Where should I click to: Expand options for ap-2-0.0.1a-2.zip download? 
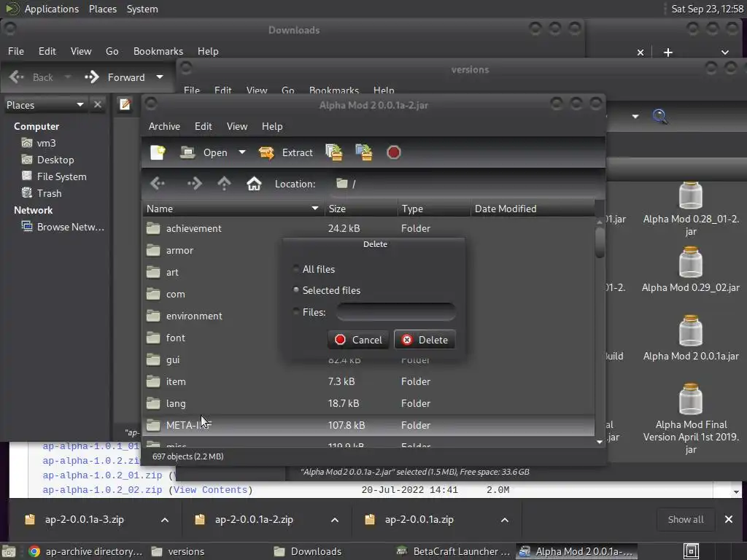[x=335, y=520]
